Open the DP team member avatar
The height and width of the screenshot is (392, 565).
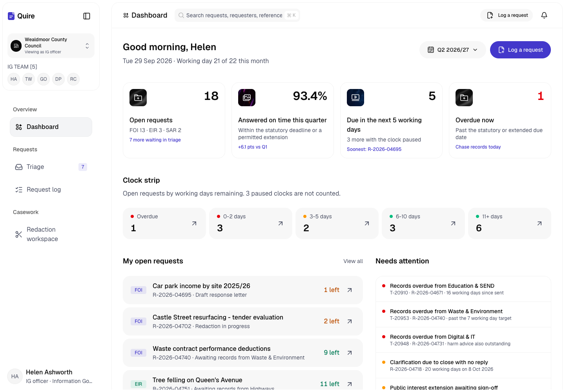pyautogui.click(x=58, y=79)
